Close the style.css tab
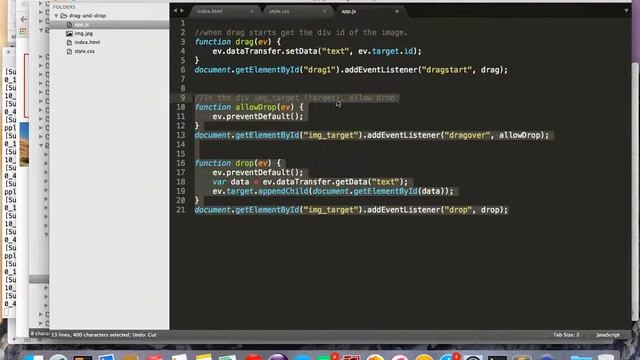The image size is (640, 360). [x=324, y=11]
